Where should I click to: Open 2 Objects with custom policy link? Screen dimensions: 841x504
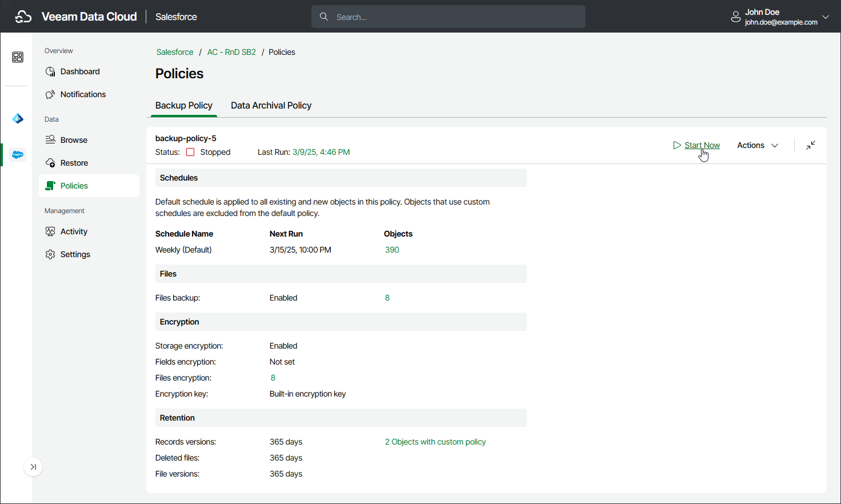click(435, 442)
